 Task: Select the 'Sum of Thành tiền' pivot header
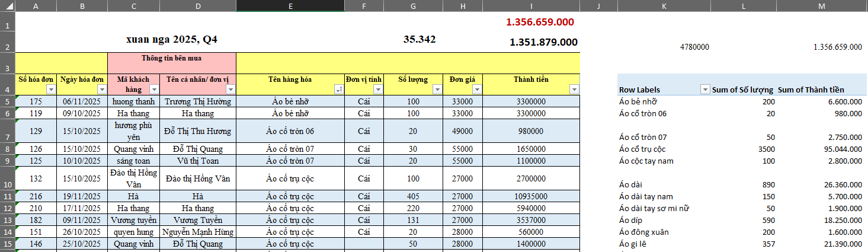point(811,90)
